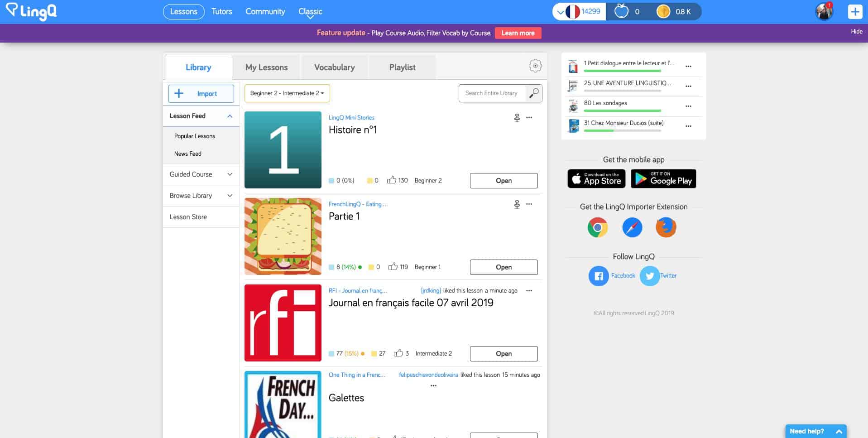The width and height of the screenshot is (868, 438).
Task: Go to Community in top navigation
Action: click(x=265, y=12)
